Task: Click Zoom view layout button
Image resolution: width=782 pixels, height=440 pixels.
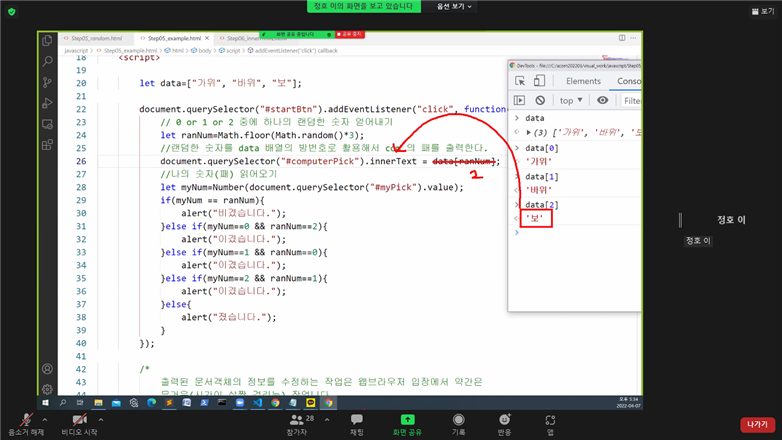Action: [x=763, y=11]
